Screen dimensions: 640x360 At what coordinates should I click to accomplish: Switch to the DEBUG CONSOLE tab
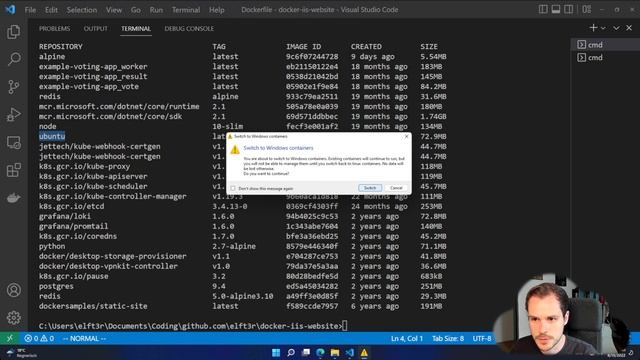[189, 29]
